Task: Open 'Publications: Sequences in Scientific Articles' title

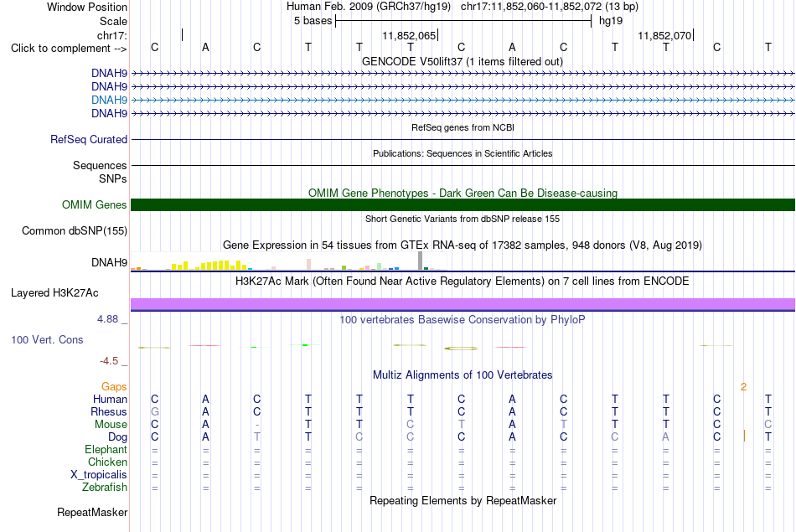Action: click(x=463, y=153)
